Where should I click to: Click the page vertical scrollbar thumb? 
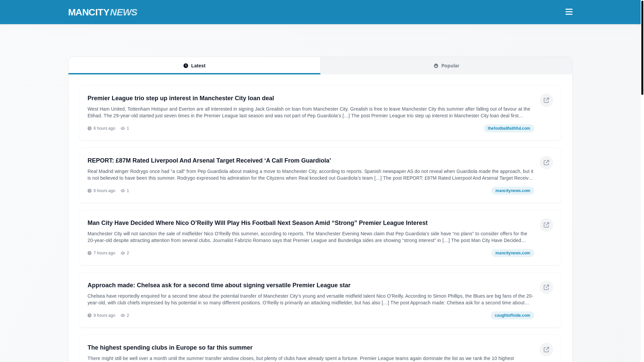click(x=642, y=47)
